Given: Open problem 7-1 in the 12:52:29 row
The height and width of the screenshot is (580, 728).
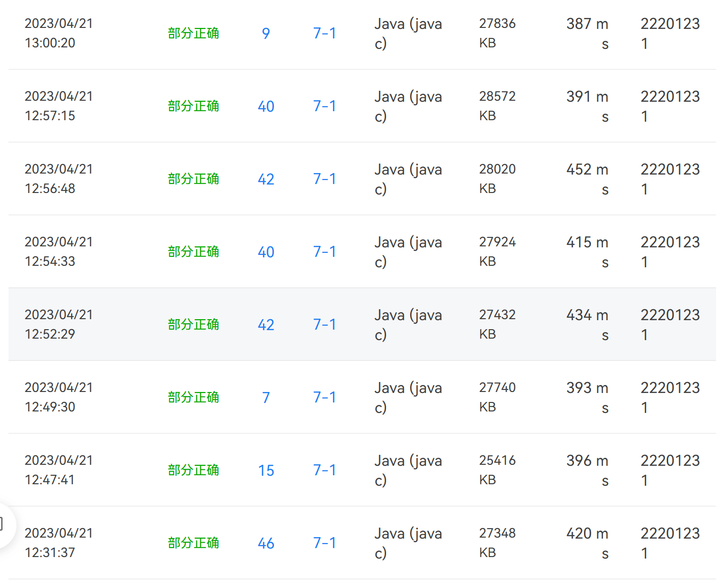Looking at the screenshot, I should point(324,325).
